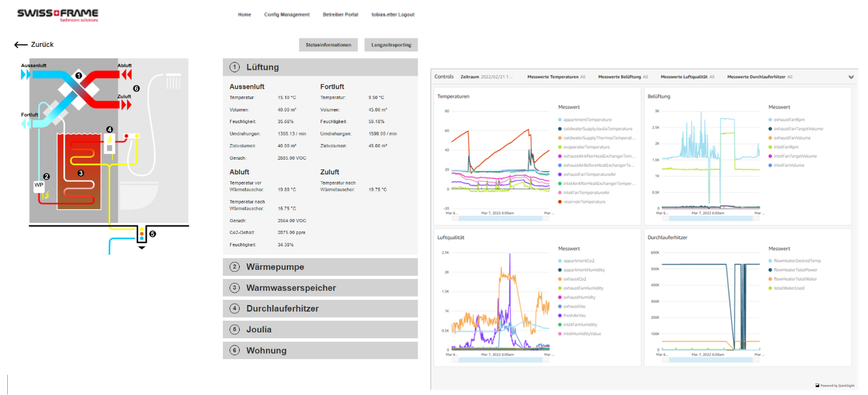868x395 pixels.
Task: Expand the Joulia section
Action: click(x=320, y=330)
